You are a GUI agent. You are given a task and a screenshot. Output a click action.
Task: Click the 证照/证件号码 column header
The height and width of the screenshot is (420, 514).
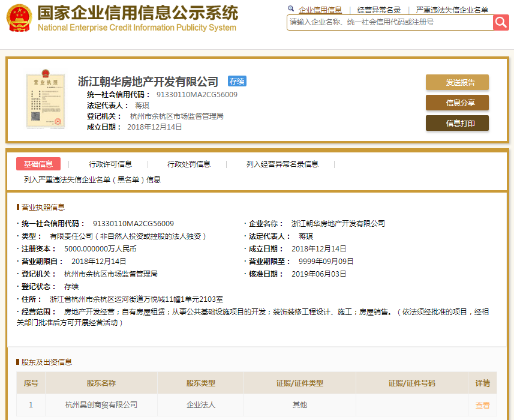click(x=411, y=383)
